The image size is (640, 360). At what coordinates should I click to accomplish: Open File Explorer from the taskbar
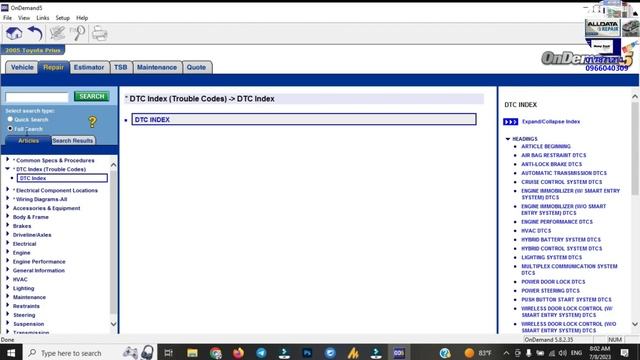click(192, 353)
